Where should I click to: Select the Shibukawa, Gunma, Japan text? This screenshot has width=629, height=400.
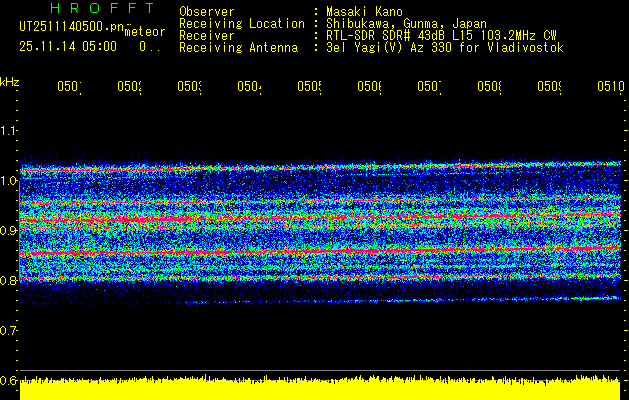406,24
